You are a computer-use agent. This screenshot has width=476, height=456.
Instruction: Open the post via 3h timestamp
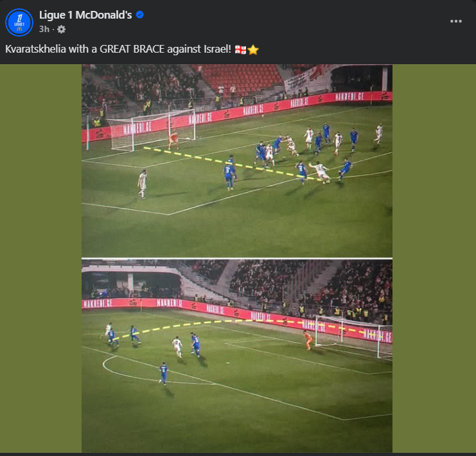click(44, 29)
